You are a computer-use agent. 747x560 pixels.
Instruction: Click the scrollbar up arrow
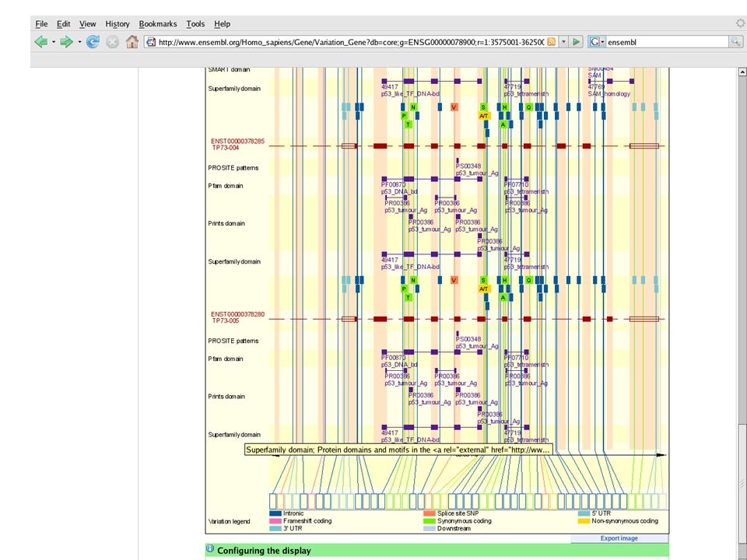pos(742,72)
